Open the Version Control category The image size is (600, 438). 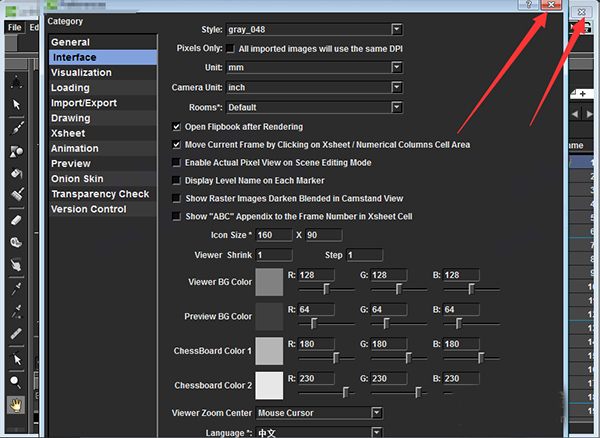(x=88, y=209)
